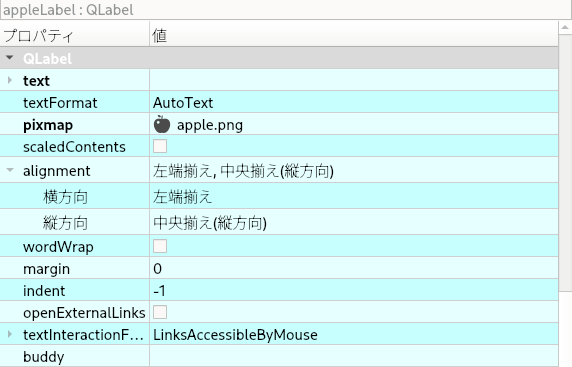The height and width of the screenshot is (367, 572).
Task: Expand the text property row
Action: (x=10, y=80)
